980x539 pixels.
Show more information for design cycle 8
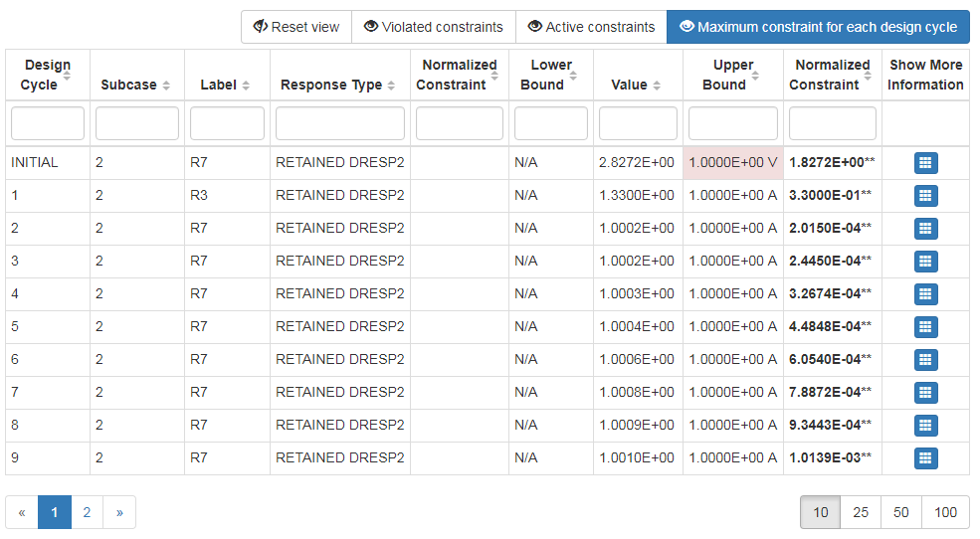(925, 426)
